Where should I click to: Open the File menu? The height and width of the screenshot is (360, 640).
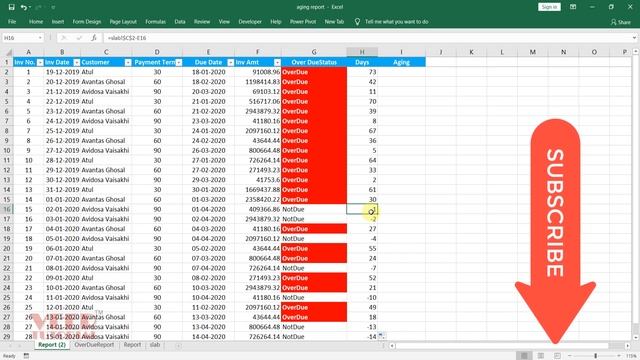pyautogui.click(x=12, y=22)
